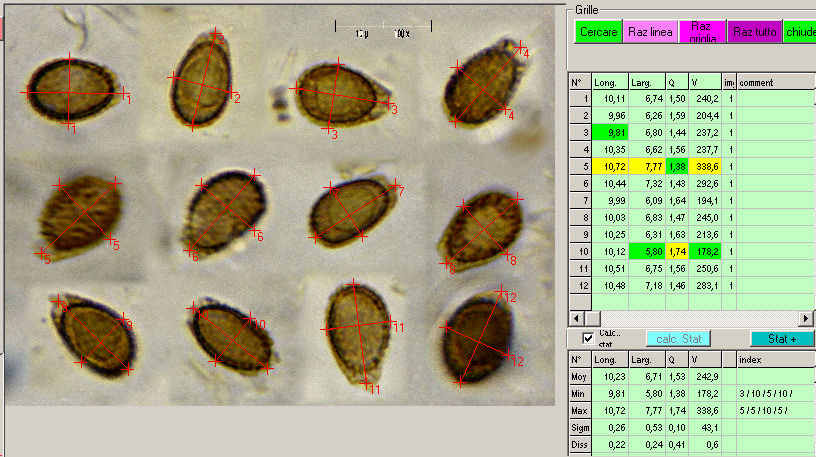Click spore number 12 in the image
Image resolution: width=816 pixels, height=457 pixels.
pyautogui.click(x=478, y=334)
